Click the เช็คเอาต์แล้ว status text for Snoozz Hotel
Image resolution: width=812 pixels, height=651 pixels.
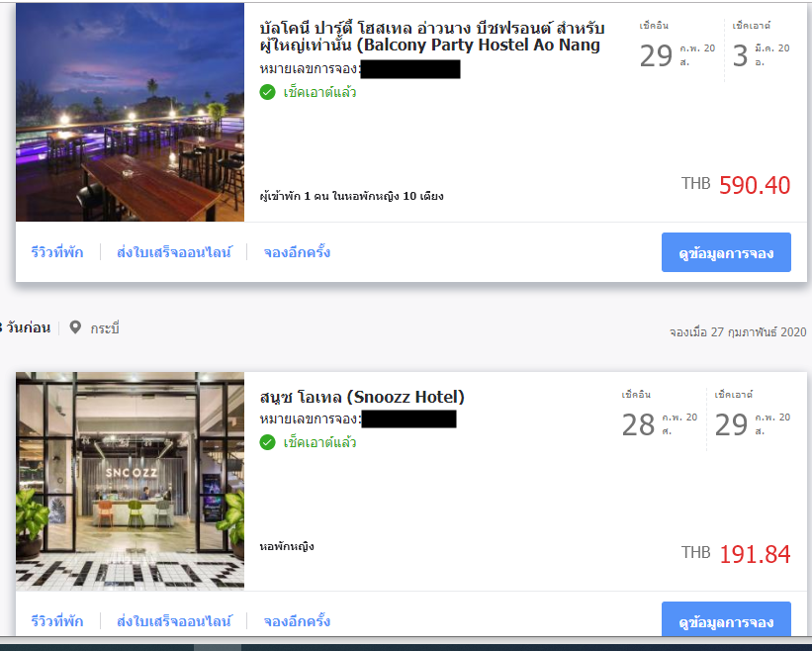(319, 443)
